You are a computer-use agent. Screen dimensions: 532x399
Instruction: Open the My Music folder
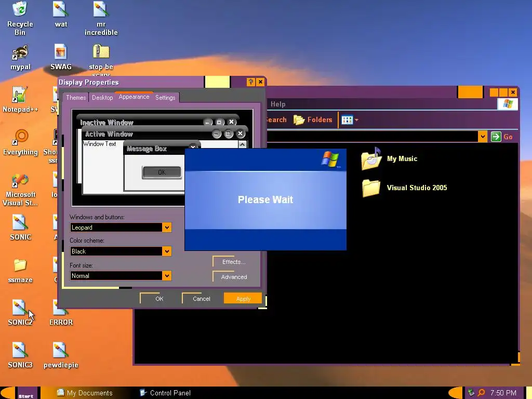coord(389,159)
